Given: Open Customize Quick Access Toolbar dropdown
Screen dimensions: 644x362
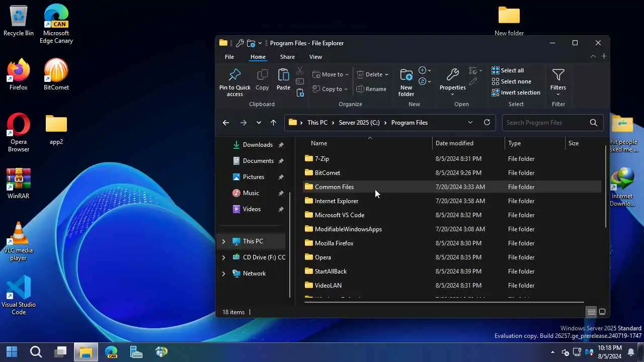Looking at the screenshot, I should tap(260, 43).
